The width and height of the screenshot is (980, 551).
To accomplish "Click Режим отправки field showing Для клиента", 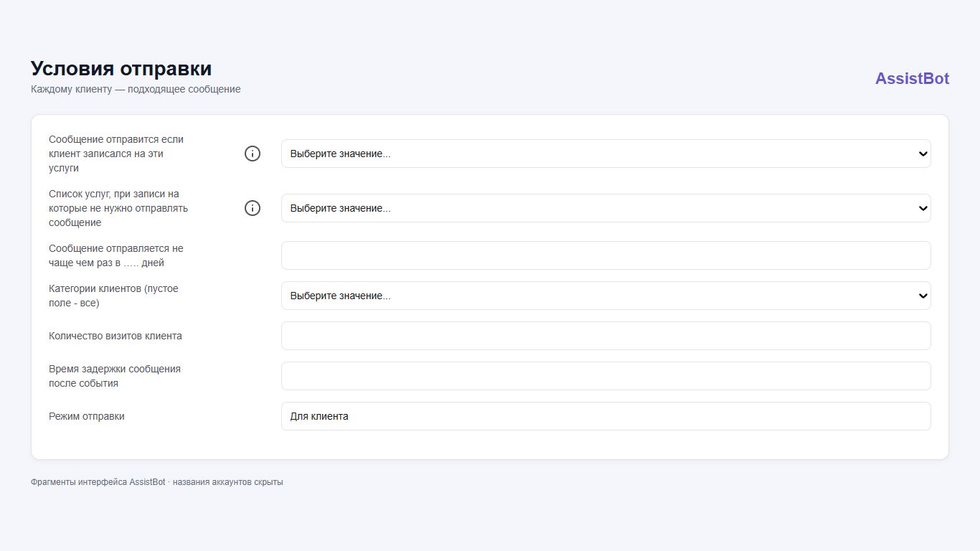I will tap(606, 416).
